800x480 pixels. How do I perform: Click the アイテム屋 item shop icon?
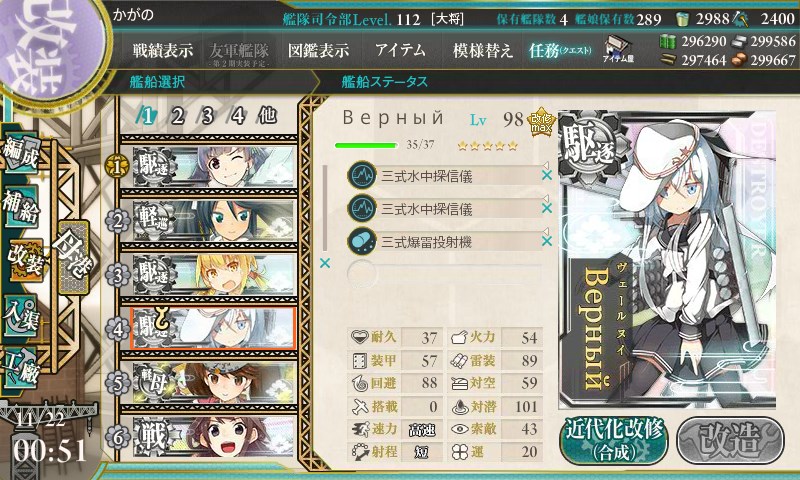coord(618,49)
